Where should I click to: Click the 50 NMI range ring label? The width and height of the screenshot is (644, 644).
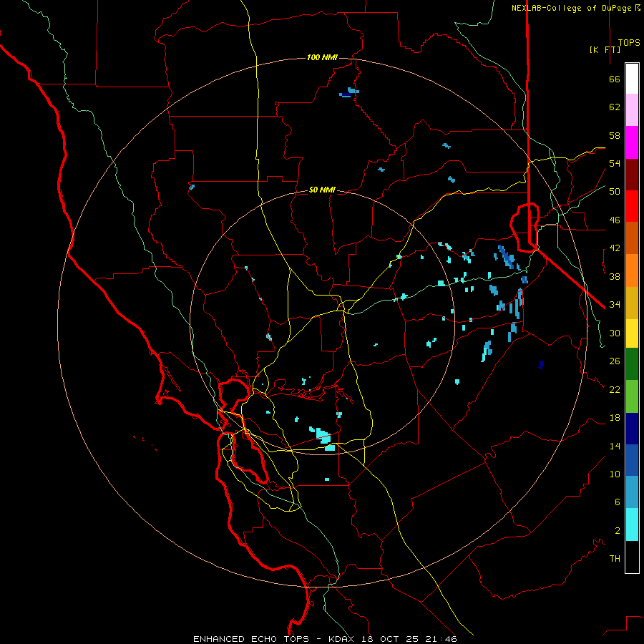tap(322, 190)
